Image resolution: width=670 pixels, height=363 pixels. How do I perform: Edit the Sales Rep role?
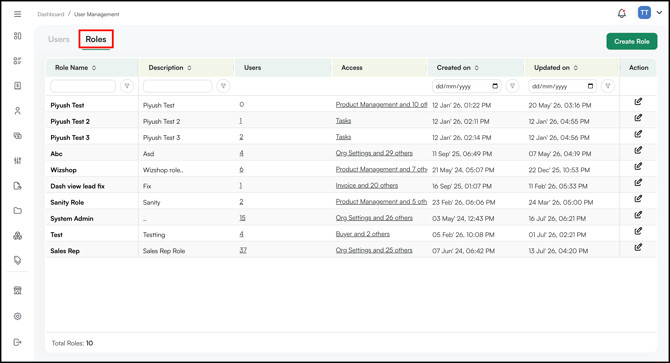click(x=638, y=247)
